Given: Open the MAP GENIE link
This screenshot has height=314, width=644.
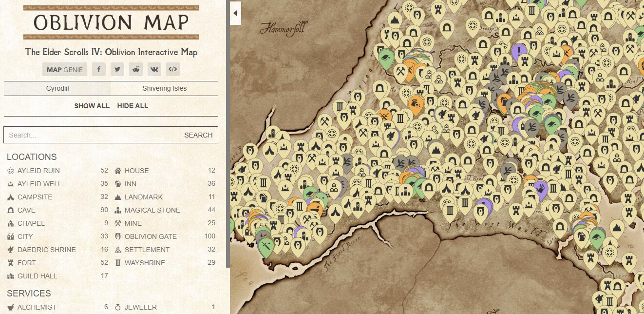Looking at the screenshot, I should [65, 69].
